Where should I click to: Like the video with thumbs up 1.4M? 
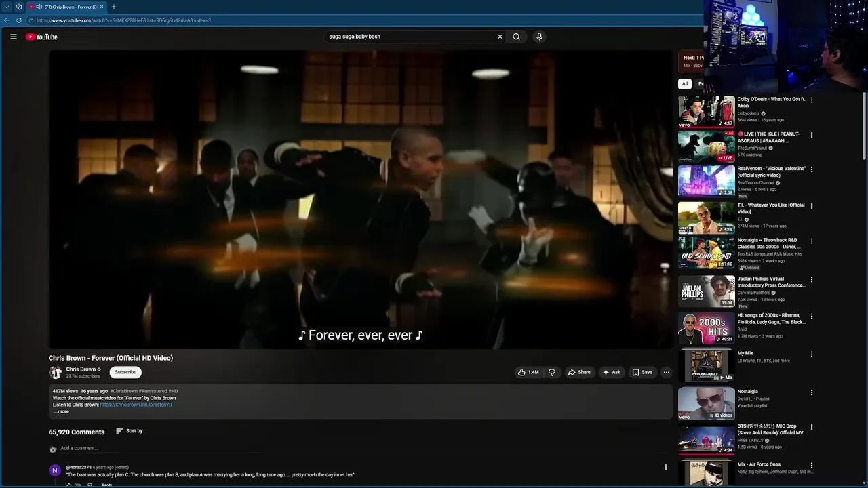click(x=528, y=372)
